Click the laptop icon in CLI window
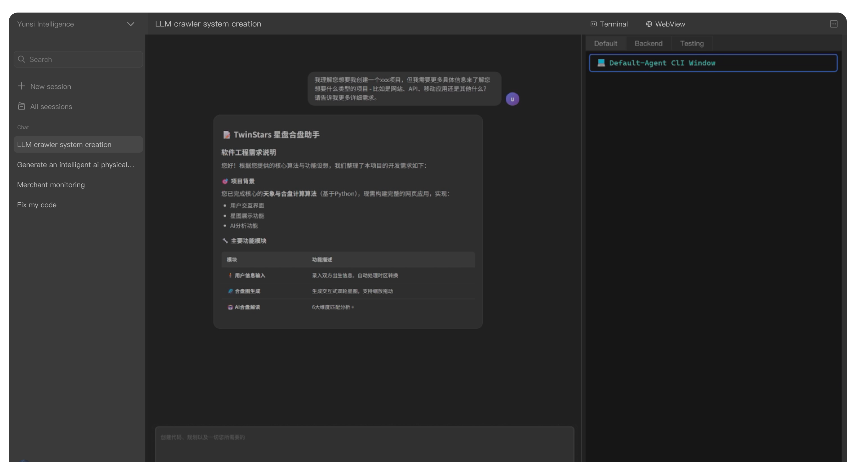Screen dimensions: 868x462 tap(601, 63)
